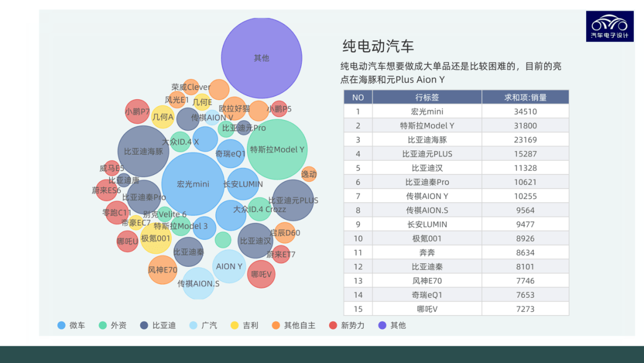This screenshot has height=363, width=644.
Task: Click sales value 23169 in the table
Action: click(x=525, y=140)
